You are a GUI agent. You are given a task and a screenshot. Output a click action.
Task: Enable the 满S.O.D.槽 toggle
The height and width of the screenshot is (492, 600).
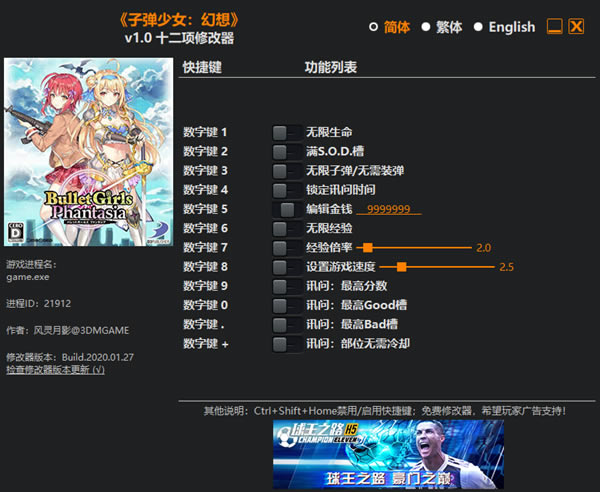coord(286,151)
